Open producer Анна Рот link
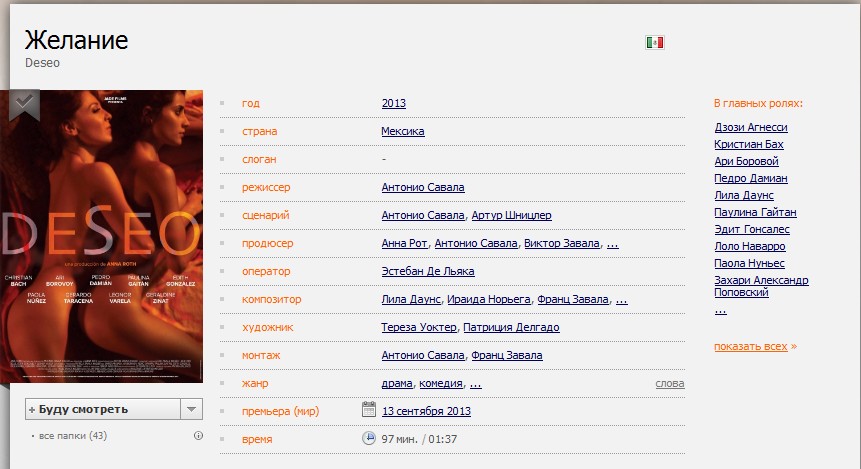The image size is (861, 469). (404, 243)
